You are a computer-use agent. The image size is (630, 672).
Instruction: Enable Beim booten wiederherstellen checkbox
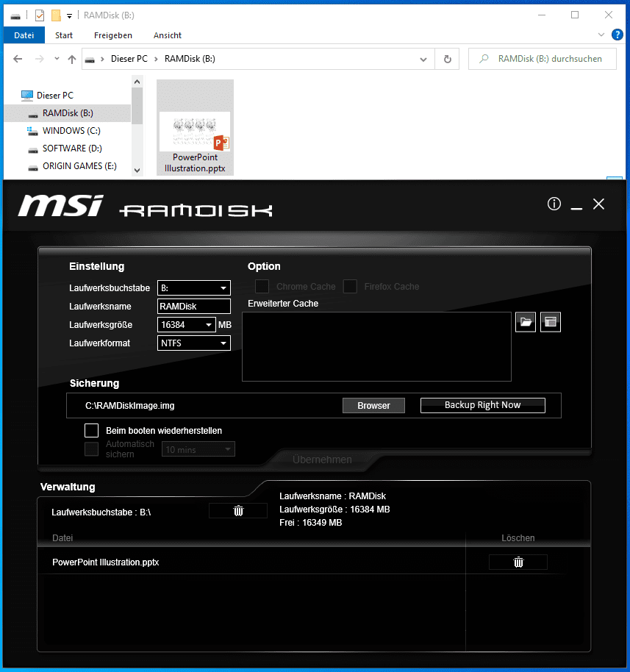[91, 430]
